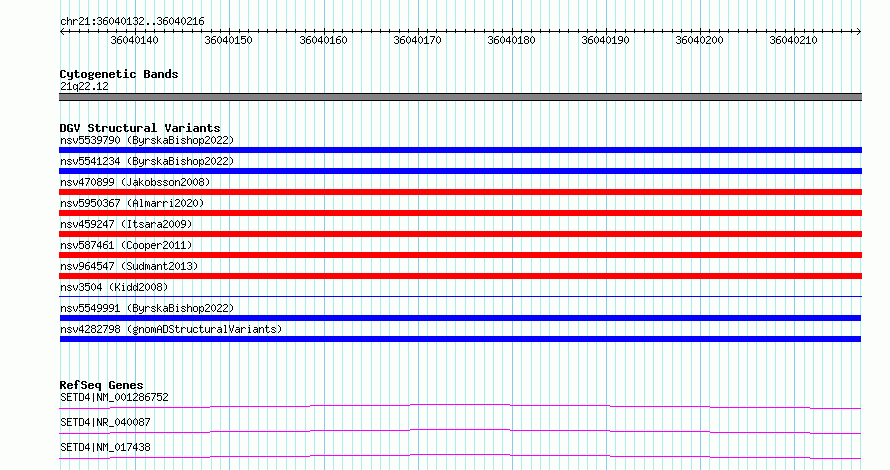
Task: Click ruler position 36040160
Action: click(323, 40)
